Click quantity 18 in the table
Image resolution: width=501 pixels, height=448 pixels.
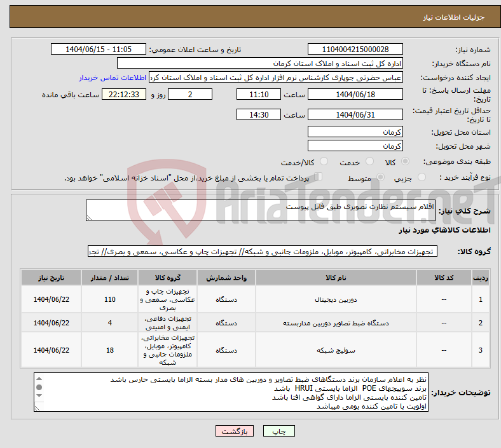click(110, 350)
